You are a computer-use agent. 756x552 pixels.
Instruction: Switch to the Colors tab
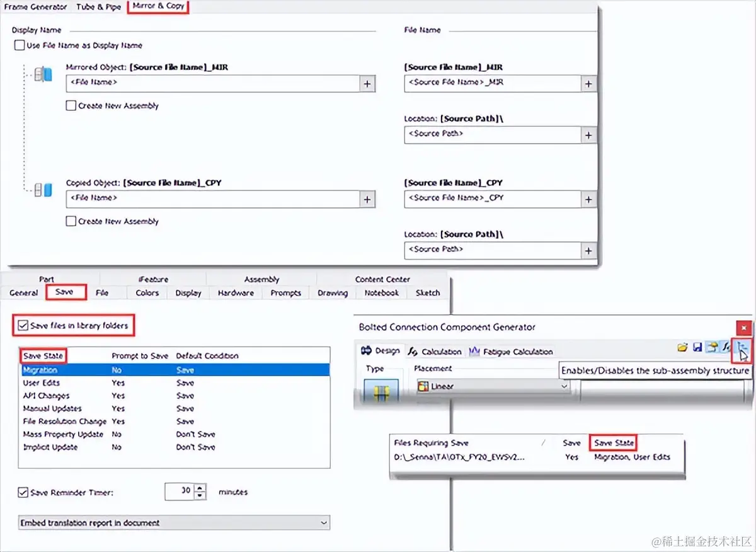[x=147, y=293]
